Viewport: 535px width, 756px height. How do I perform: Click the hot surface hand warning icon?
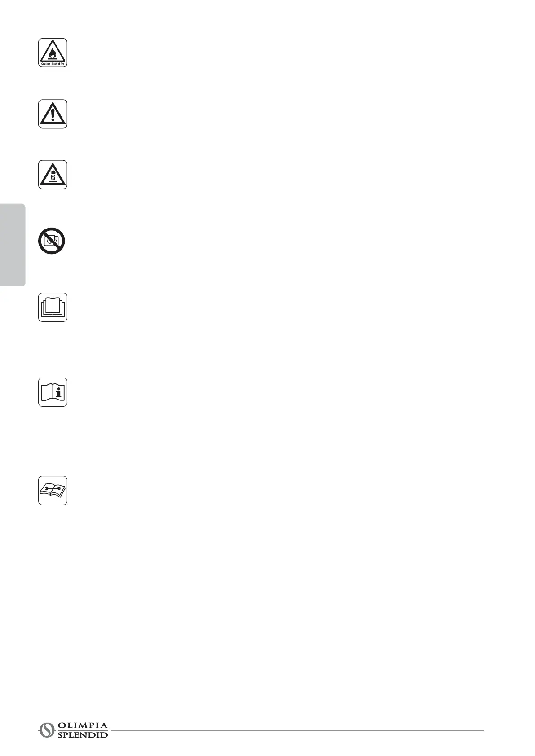pos(53,174)
